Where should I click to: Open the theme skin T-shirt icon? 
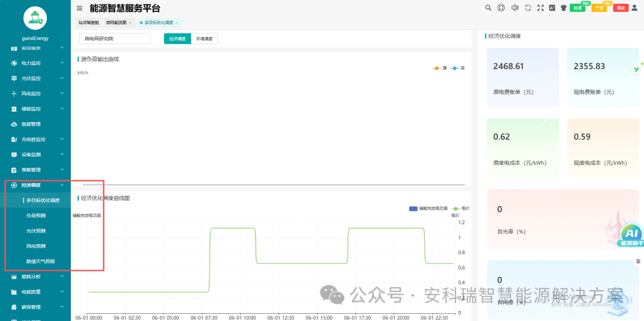(564, 8)
